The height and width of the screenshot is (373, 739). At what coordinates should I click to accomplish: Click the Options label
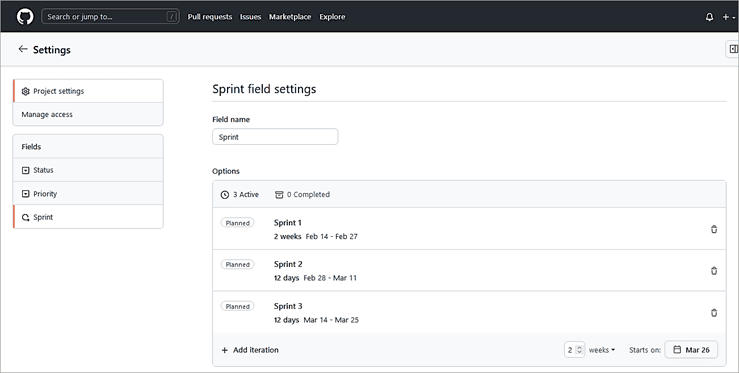(226, 171)
